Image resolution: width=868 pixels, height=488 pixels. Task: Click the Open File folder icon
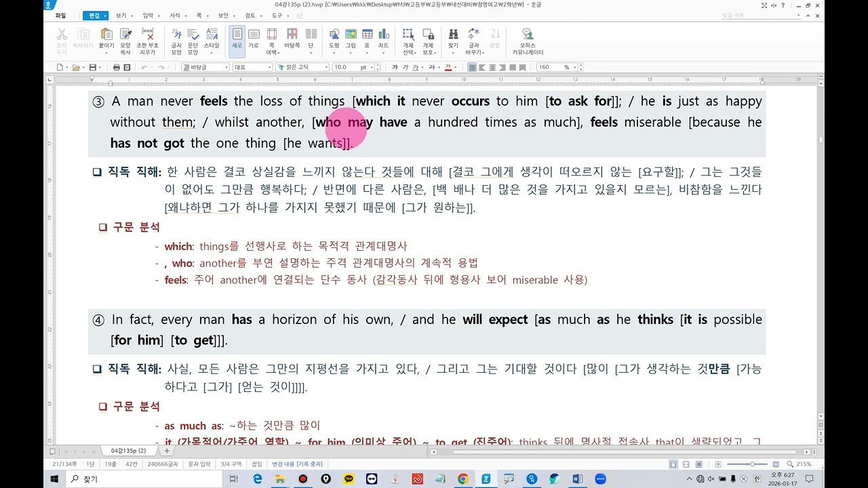76,67
